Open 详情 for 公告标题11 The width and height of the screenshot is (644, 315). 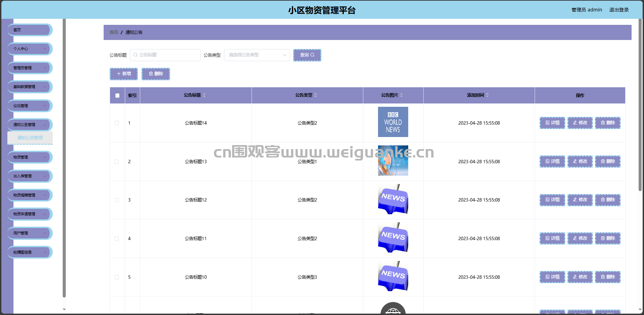[x=552, y=238]
